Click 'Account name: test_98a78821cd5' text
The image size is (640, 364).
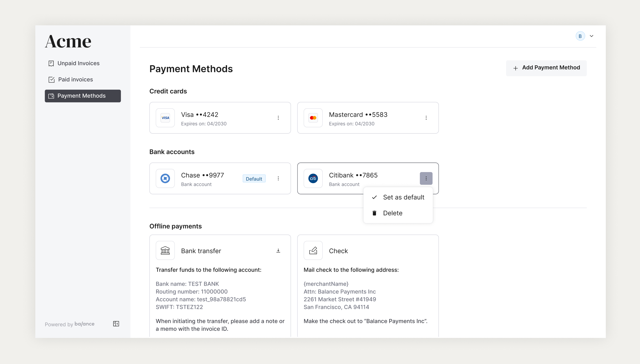201,299
